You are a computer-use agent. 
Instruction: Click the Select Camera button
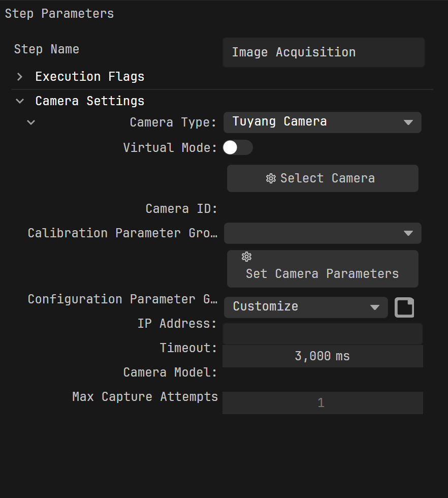(x=323, y=178)
